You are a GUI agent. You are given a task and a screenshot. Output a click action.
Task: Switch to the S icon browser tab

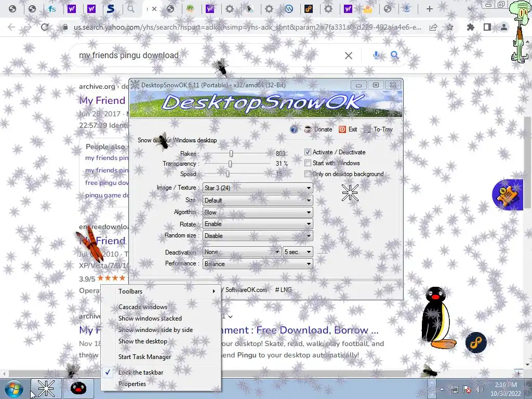(111, 9)
